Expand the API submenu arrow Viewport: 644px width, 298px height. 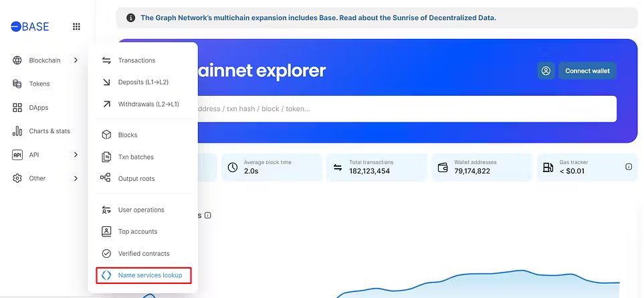(76, 155)
